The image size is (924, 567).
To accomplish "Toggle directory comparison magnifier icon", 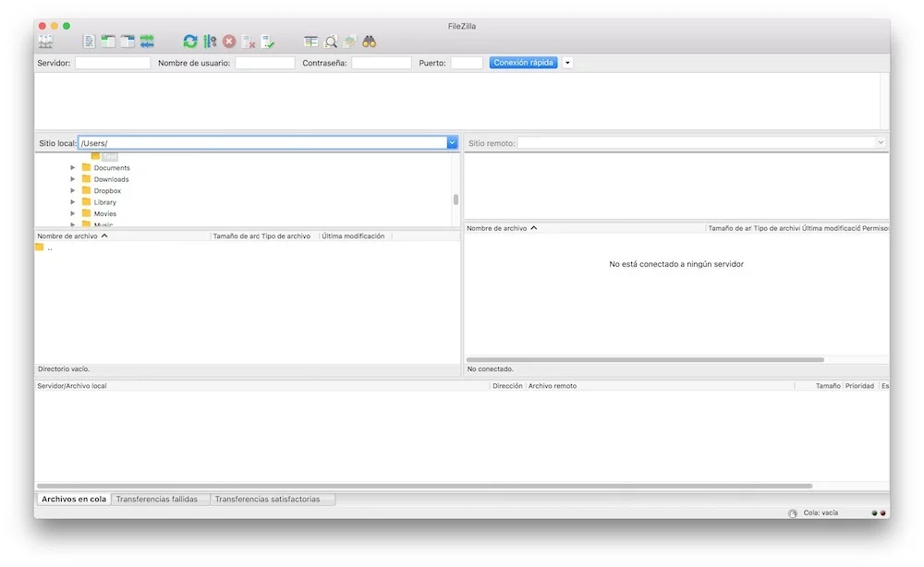I will pyautogui.click(x=331, y=42).
